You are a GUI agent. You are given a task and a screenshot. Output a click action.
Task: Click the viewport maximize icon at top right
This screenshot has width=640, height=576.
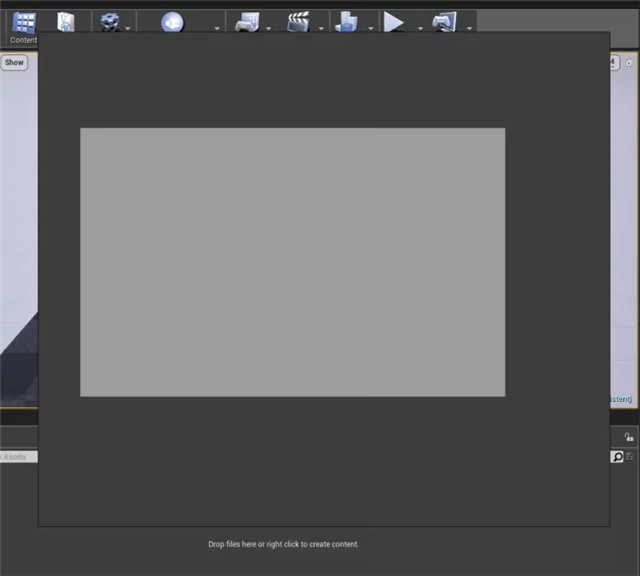(x=629, y=63)
